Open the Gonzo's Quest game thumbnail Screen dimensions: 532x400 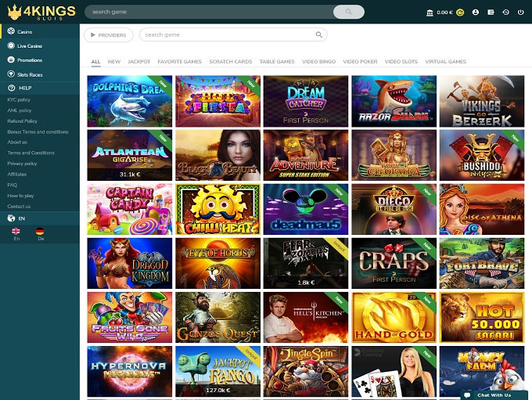(x=217, y=317)
